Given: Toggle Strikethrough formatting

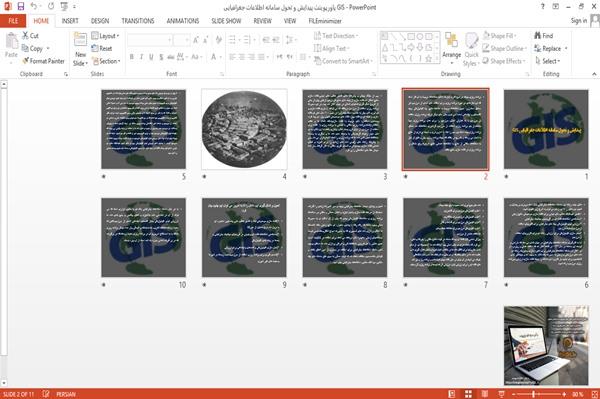Looking at the screenshot, I should [x=171, y=57].
